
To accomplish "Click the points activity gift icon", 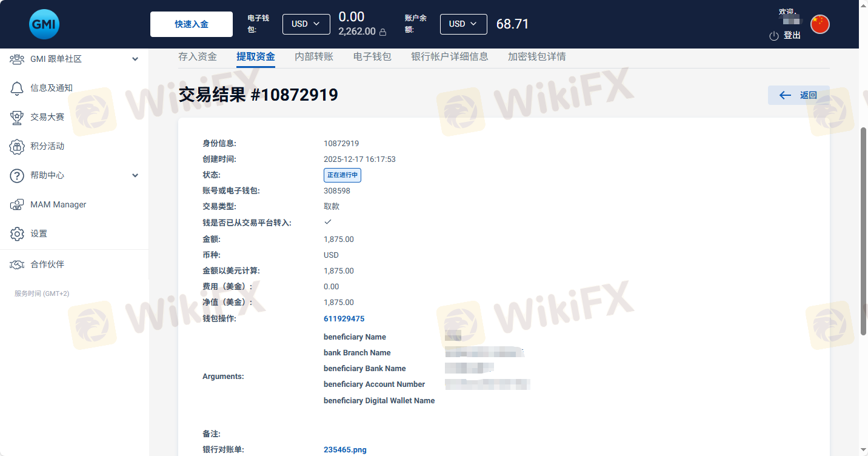I will click(17, 146).
